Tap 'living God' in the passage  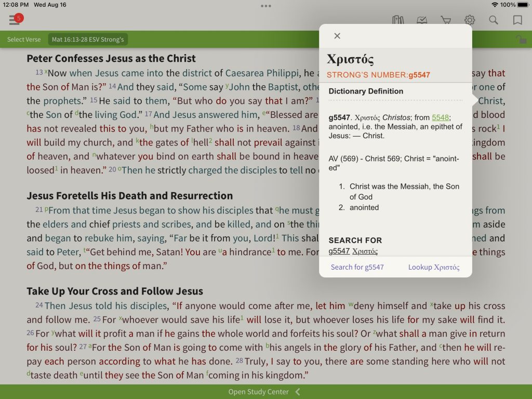tap(116, 115)
